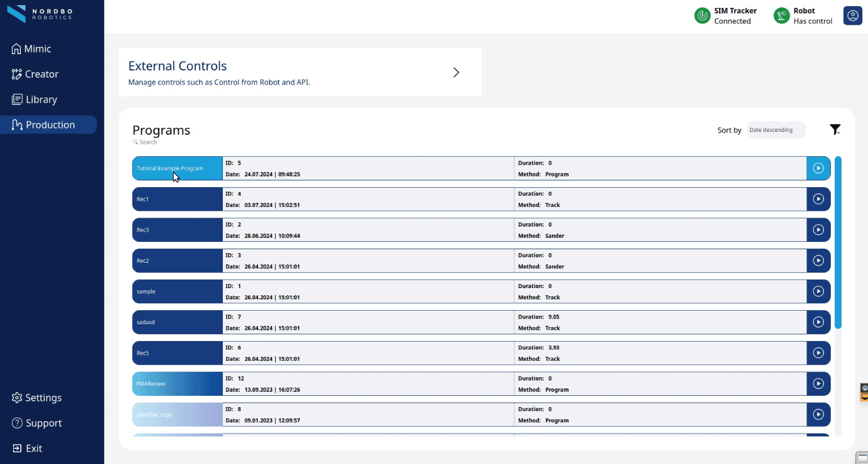The width and height of the screenshot is (868, 464).
Task: Start the Rec3 program with play icon
Action: (x=818, y=230)
